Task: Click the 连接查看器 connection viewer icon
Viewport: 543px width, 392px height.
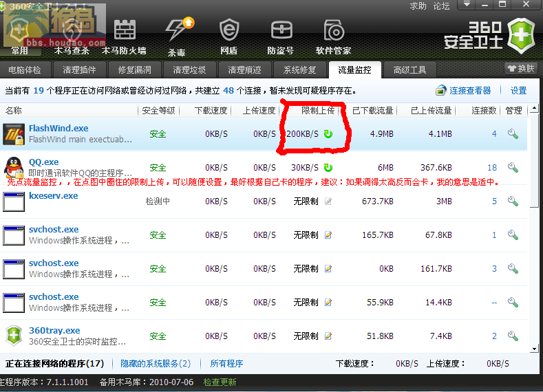Action: click(441, 90)
